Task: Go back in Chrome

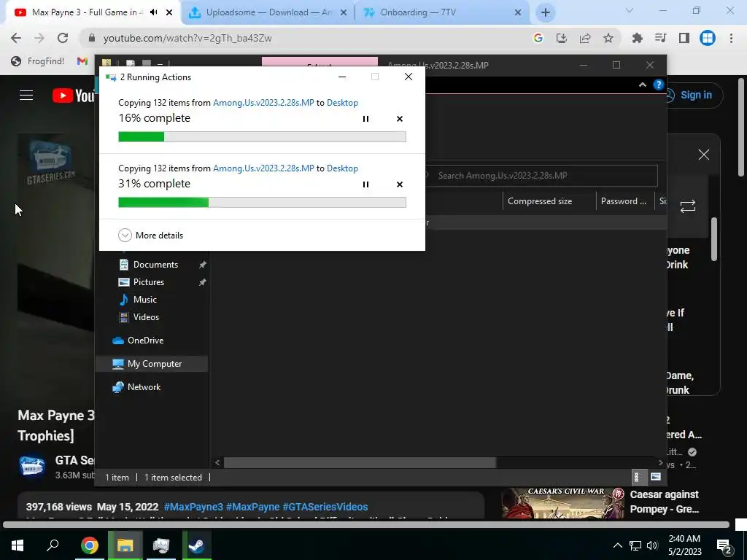Action: click(x=16, y=38)
